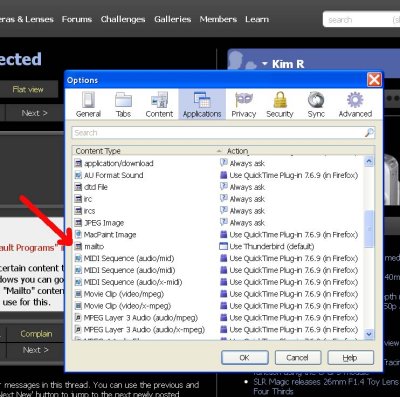Click the AU Format Sound icon
The width and height of the screenshot is (400, 397).
click(78, 175)
